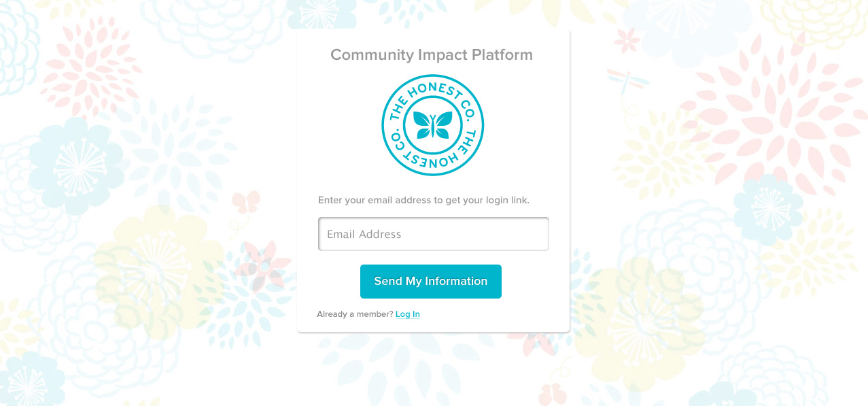Screen dimensions: 868x406
Task: Click the 'Enter your email address' instruction text
Action: click(x=423, y=200)
